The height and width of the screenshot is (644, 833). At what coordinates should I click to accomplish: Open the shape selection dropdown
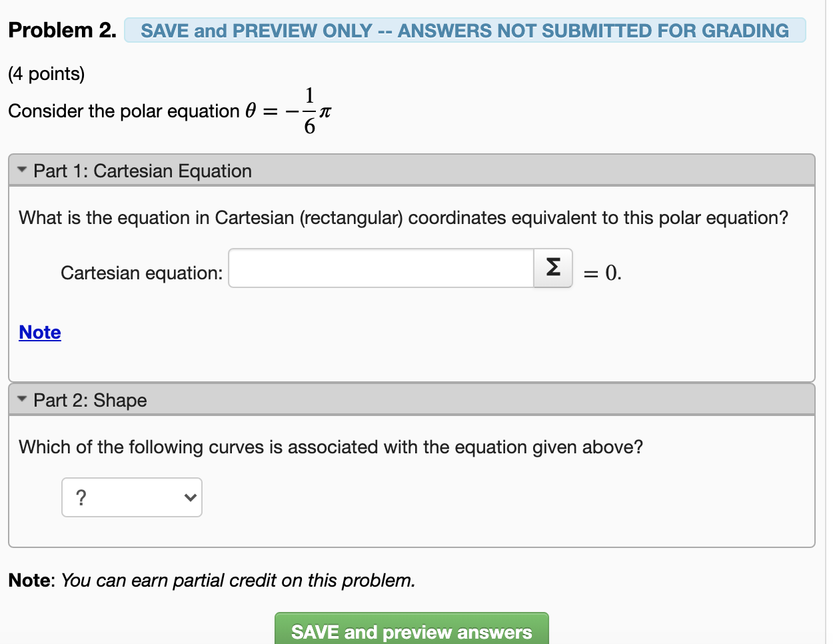point(131,497)
